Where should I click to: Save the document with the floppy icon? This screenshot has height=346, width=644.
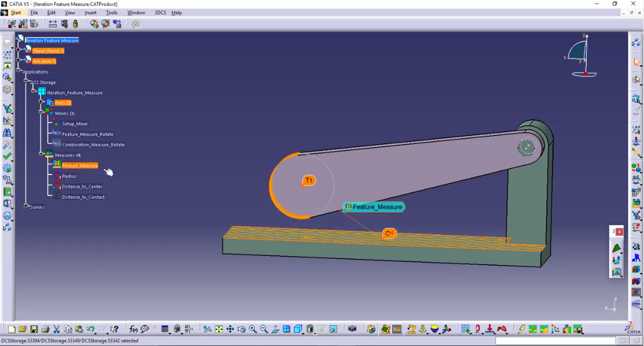point(34,329)
